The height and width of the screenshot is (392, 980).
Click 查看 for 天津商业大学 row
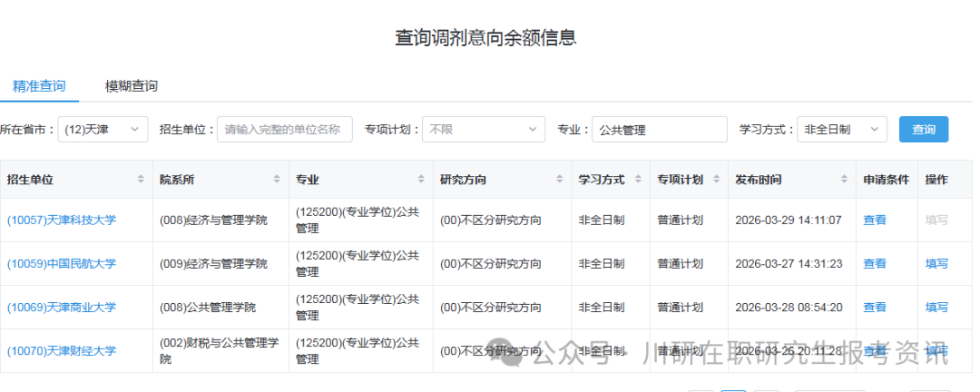pos(875,308)
